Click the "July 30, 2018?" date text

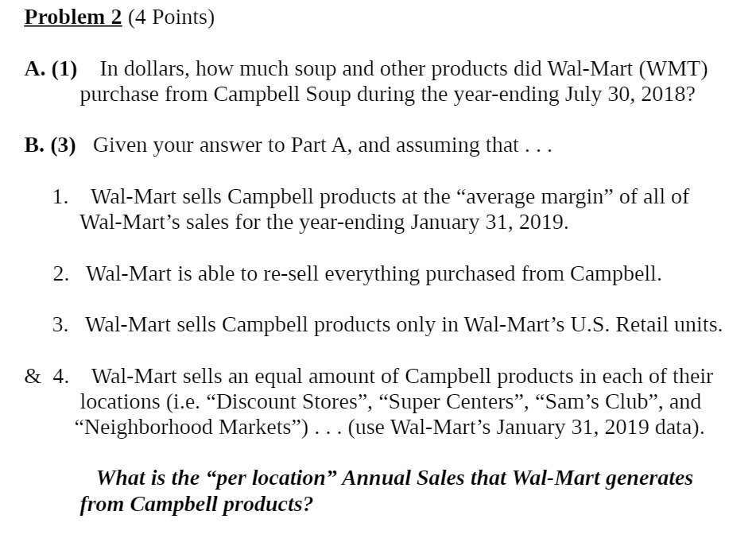coord(630,95)
